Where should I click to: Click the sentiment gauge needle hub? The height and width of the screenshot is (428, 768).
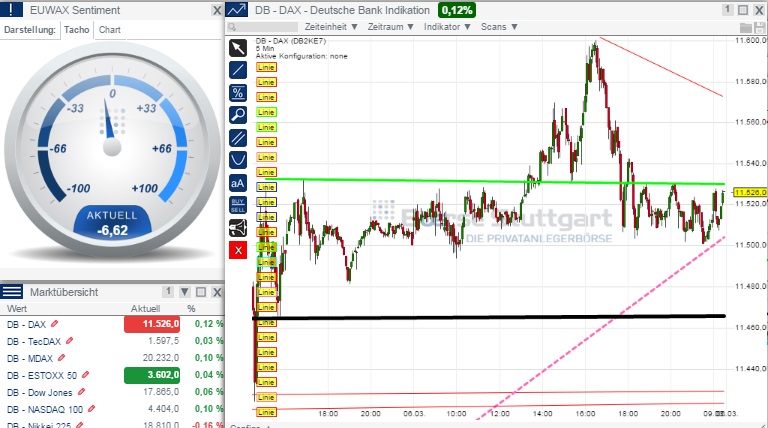point(112,147)
